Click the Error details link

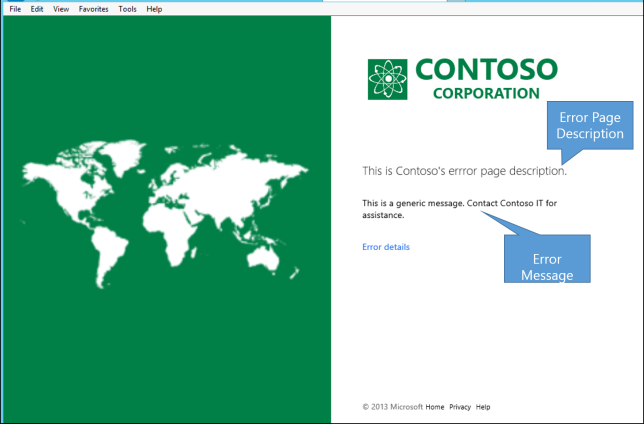point(386,247)
